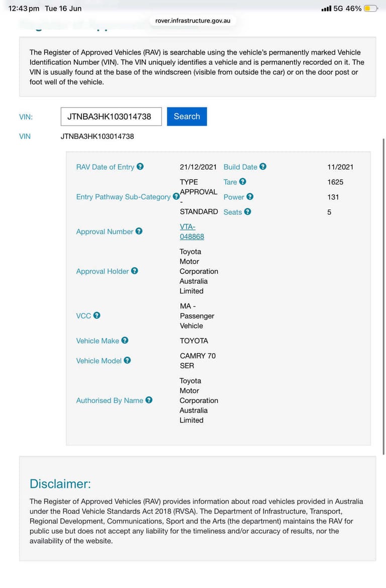The width and height of the screenshot is (386, 588).
Task: Tap the battery icon in status bar
Action: (371, 8)
